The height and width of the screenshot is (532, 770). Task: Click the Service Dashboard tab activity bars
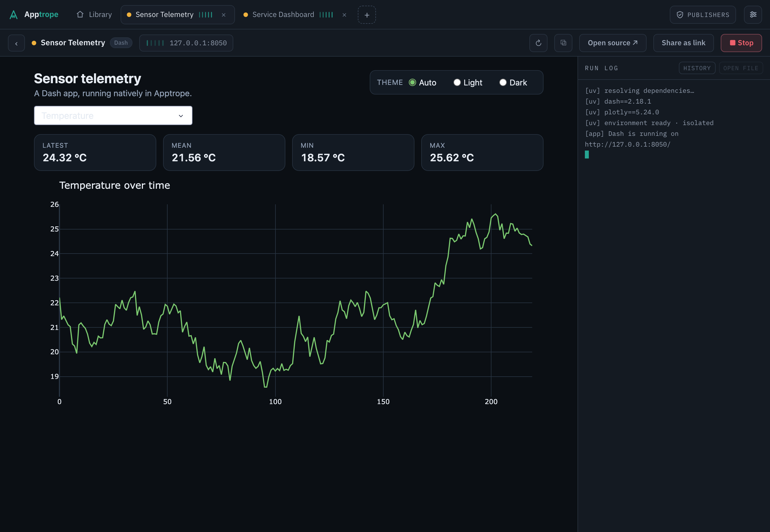[x=326, y=15]
